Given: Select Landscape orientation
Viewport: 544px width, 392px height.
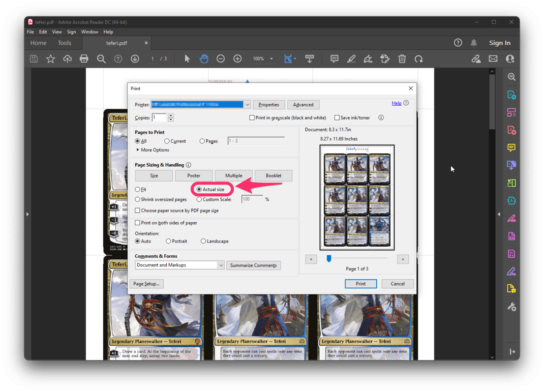Looking at the screenshot, I should tap(203, 241).
